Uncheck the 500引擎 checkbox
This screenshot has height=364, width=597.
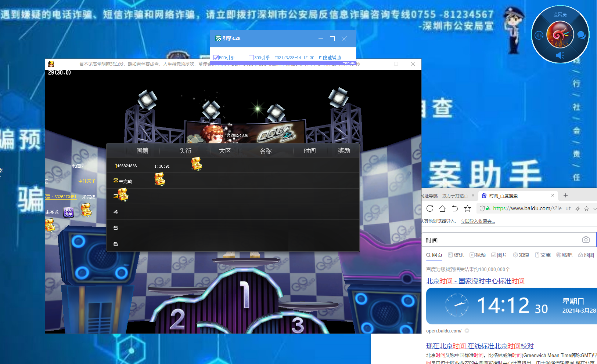pos(216,58)
